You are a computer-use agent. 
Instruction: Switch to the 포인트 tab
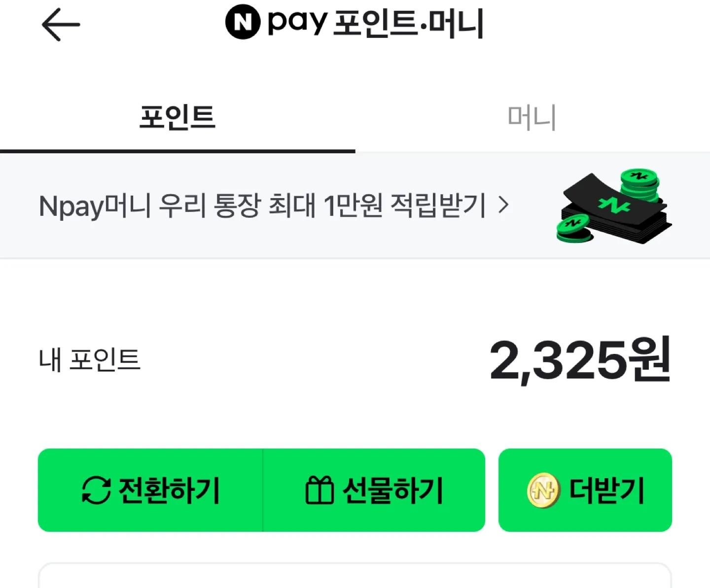coord(177,117)
